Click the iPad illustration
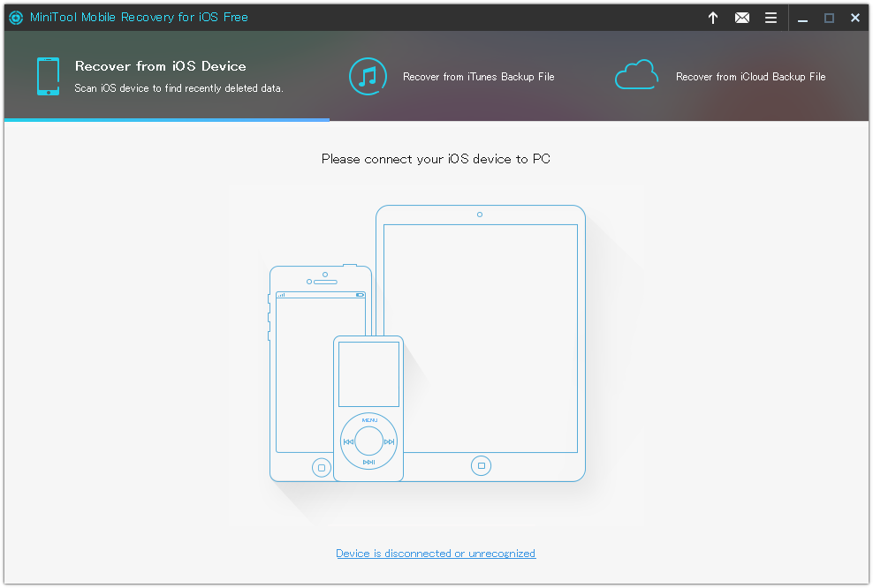 (x=481, y=343)
